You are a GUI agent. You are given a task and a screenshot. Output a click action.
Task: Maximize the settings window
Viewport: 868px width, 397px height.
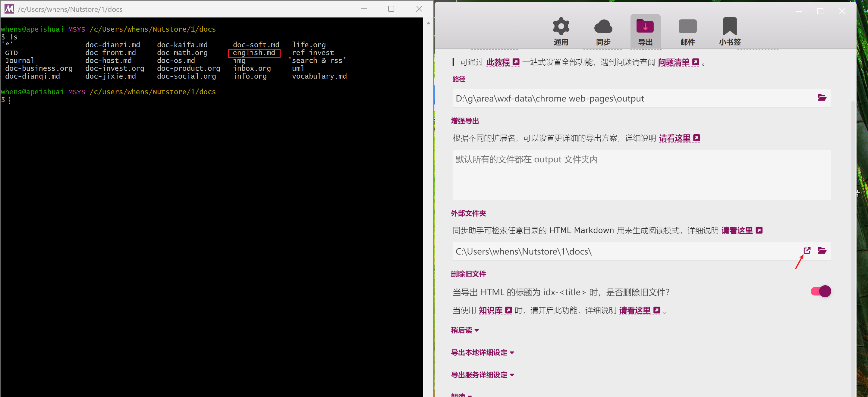(820, 11)
